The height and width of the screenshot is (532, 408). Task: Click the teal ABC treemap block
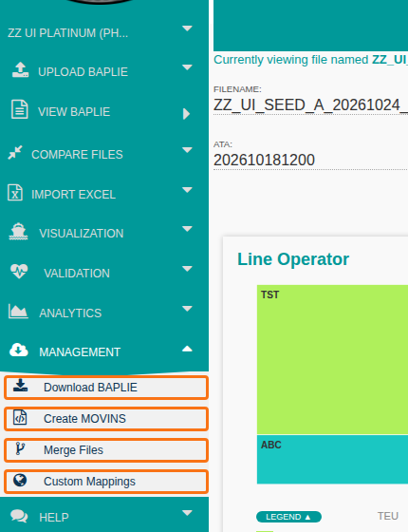332,460
